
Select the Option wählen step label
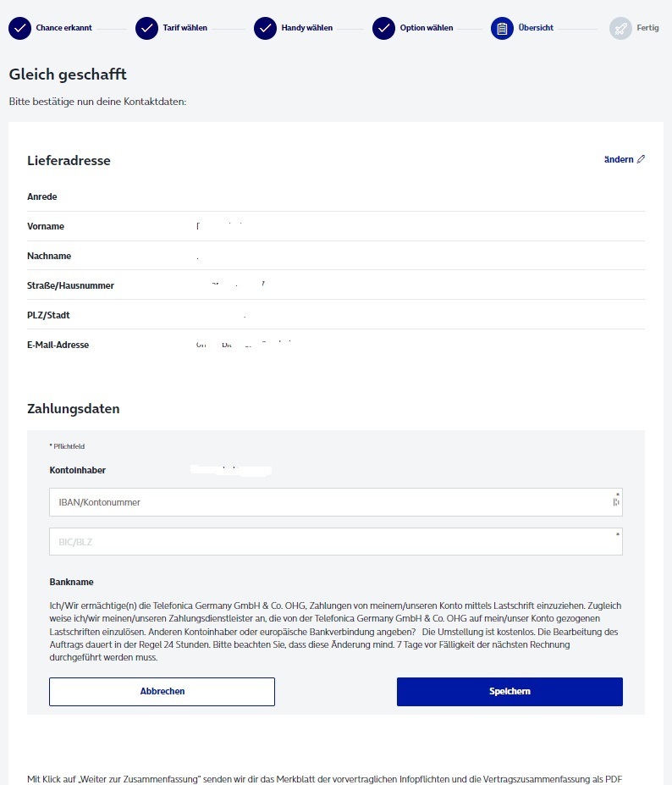427,28
